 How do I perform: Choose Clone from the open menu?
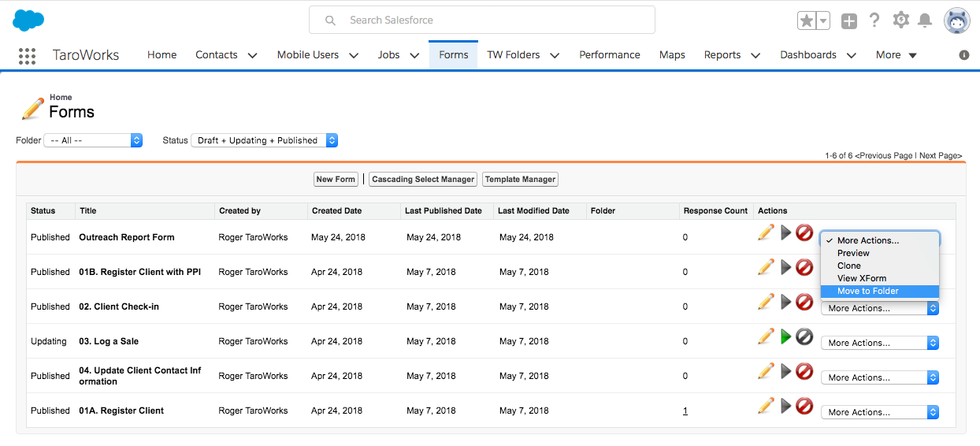879,266
